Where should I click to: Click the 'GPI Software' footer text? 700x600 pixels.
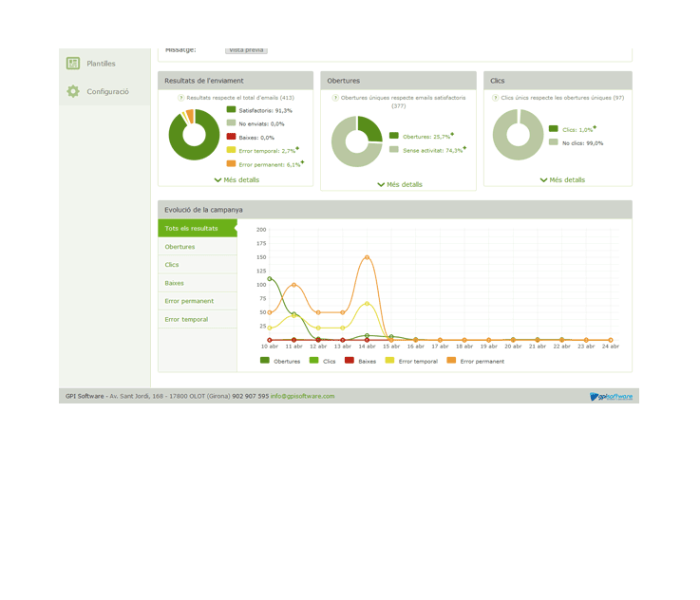click(85, 396)
